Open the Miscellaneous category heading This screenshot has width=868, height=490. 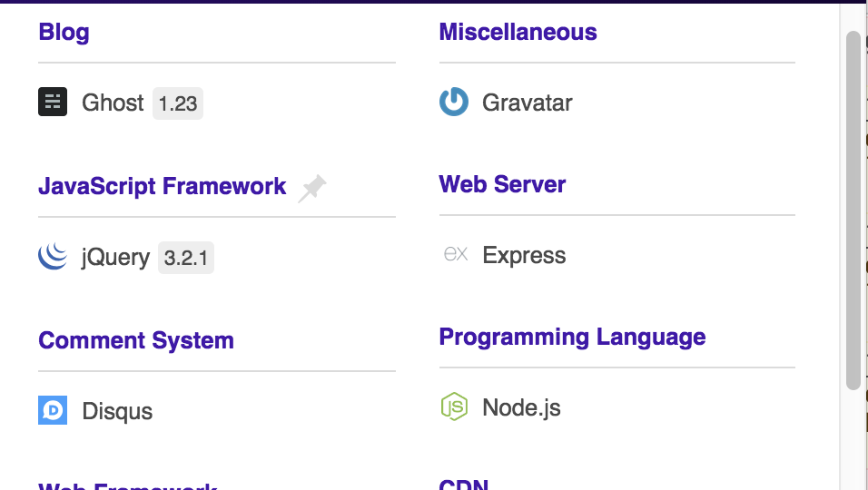pos(518,33)
